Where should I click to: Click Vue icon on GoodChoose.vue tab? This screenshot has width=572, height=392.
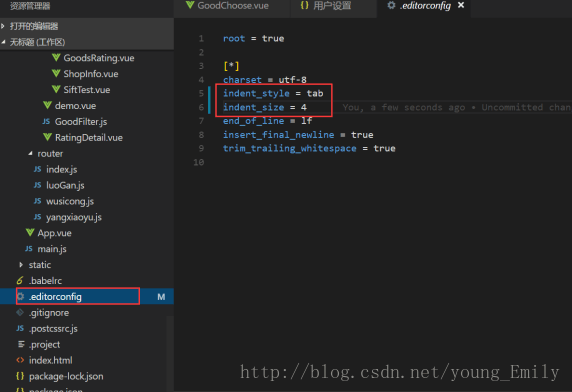190,5
